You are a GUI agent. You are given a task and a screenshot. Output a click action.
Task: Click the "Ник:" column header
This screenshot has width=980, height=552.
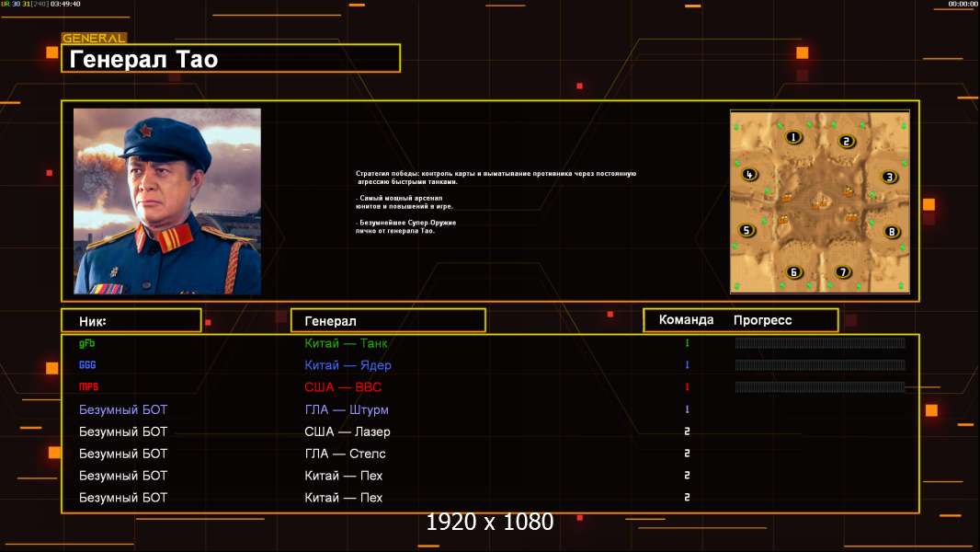[93, 321]
